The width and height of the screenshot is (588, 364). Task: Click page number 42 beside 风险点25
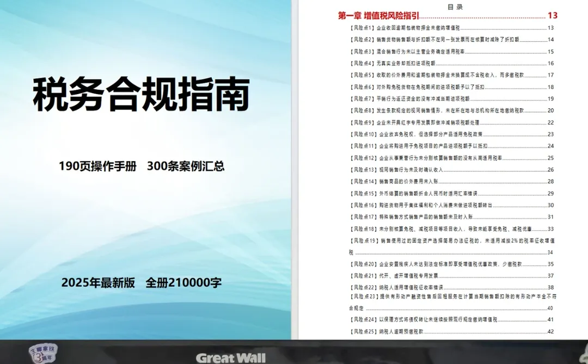[x=550, y=331]
